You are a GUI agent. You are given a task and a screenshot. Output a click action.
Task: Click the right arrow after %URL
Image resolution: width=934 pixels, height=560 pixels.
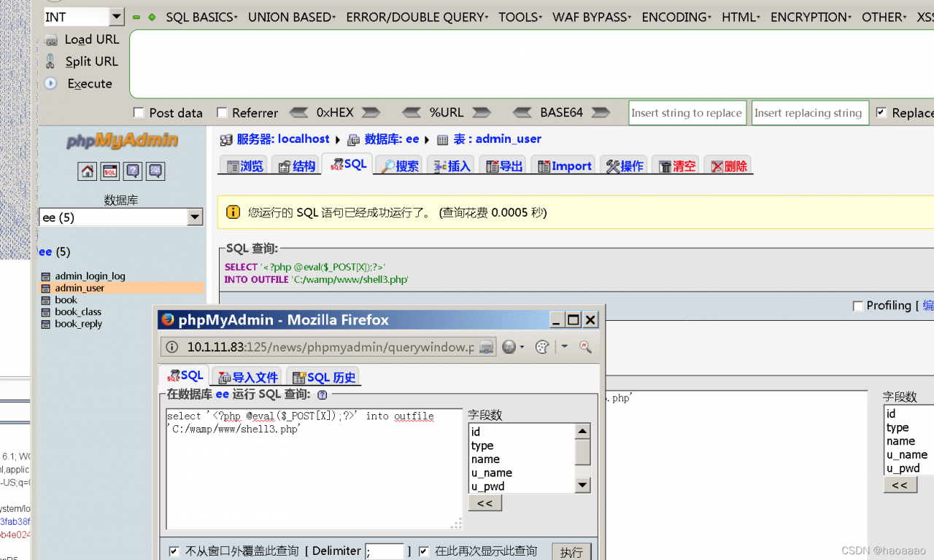(x=482, y=112)
